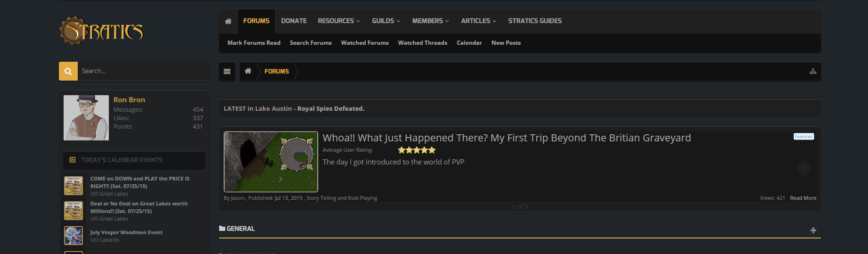Click the home icon in the navigation bar
This screenshot has width=868, height=254.
point(228,21)
